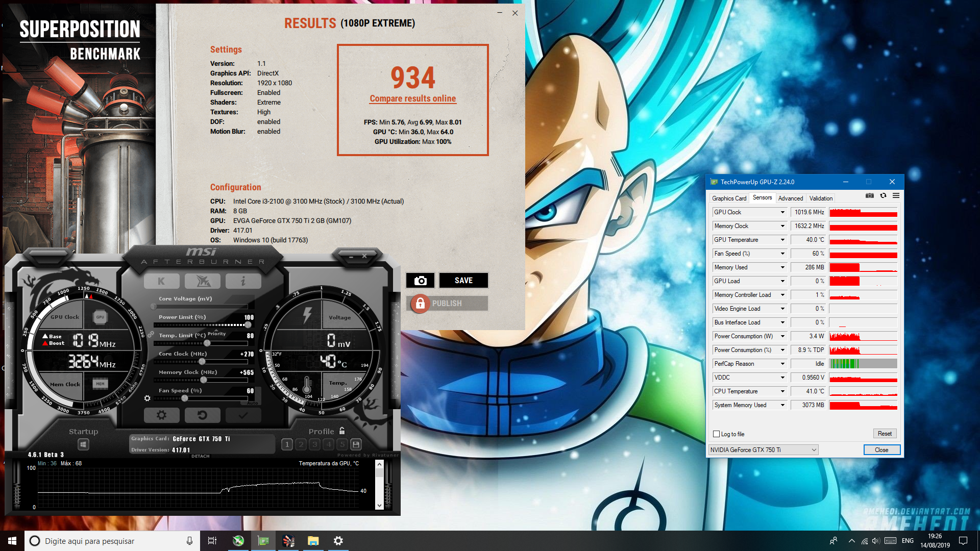Open fan speed settings gear icon
This screenshot has height=551, width=980.
click(147, 398)
